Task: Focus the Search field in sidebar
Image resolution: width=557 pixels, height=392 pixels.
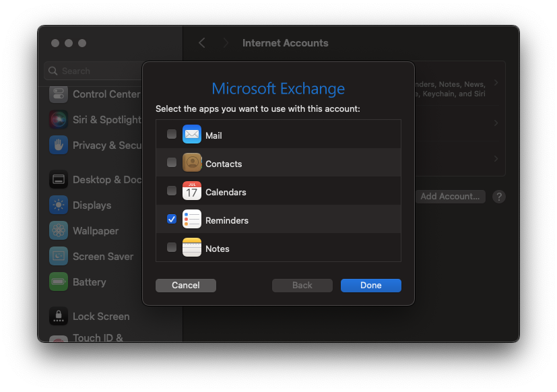Action: 93,71
